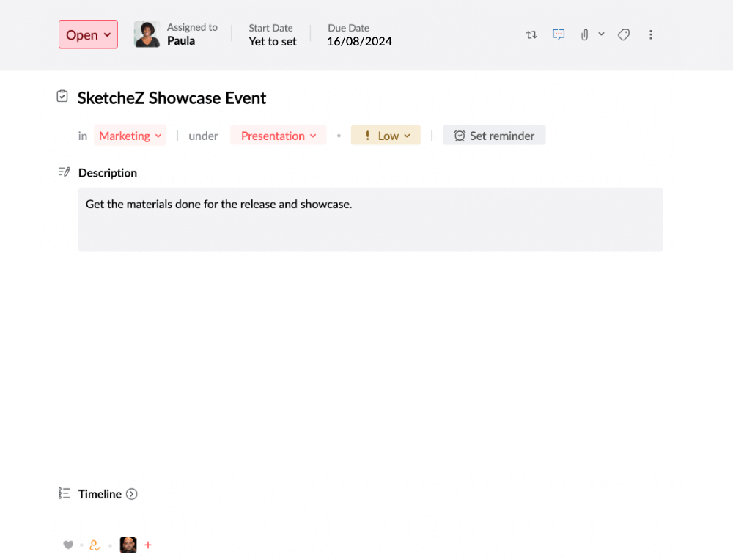Set the start date marked Yet to set
The height and width of the screenshot is (560, 733).
tap(272, 42)
